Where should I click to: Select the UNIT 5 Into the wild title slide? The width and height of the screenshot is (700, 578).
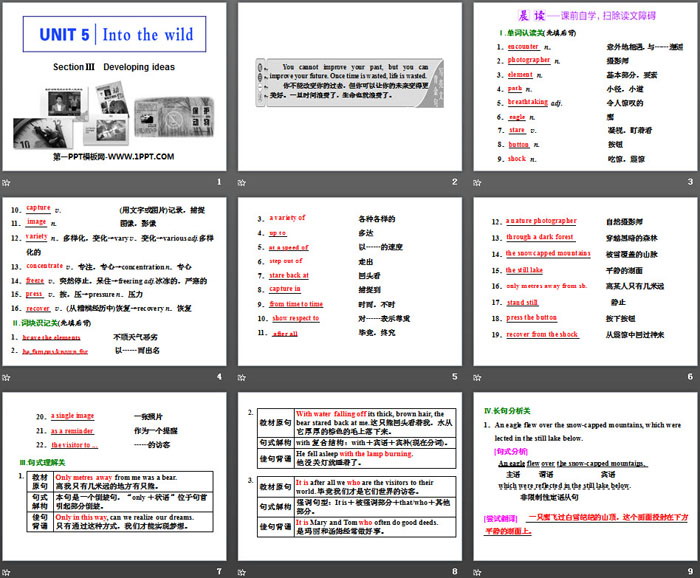tap(116, 90)
